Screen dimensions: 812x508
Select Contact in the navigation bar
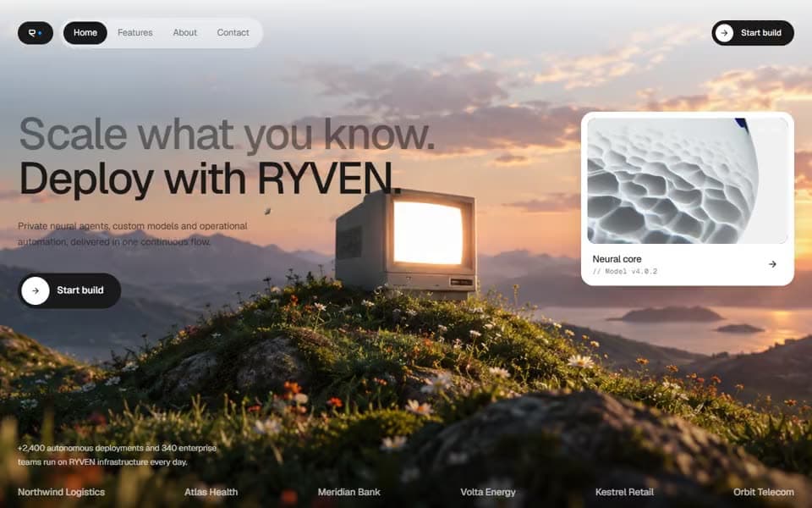[x=233, y=33]
